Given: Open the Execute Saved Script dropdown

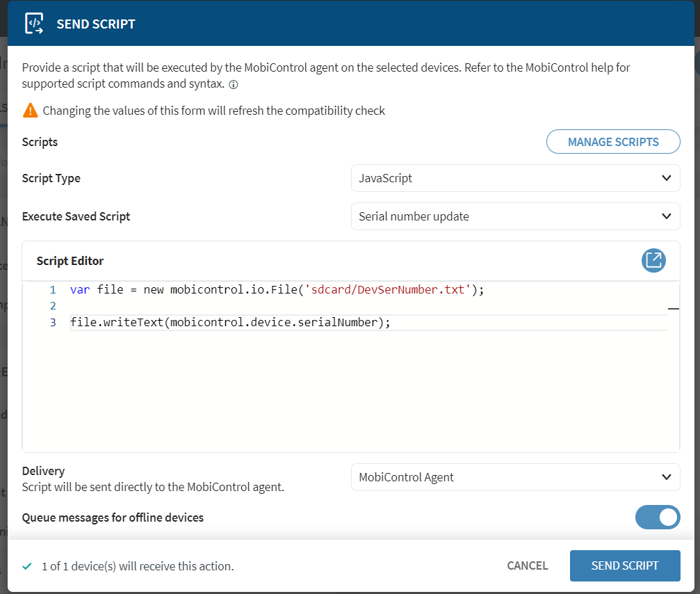Looking at the screenshot, I should [x=515, y=216].
